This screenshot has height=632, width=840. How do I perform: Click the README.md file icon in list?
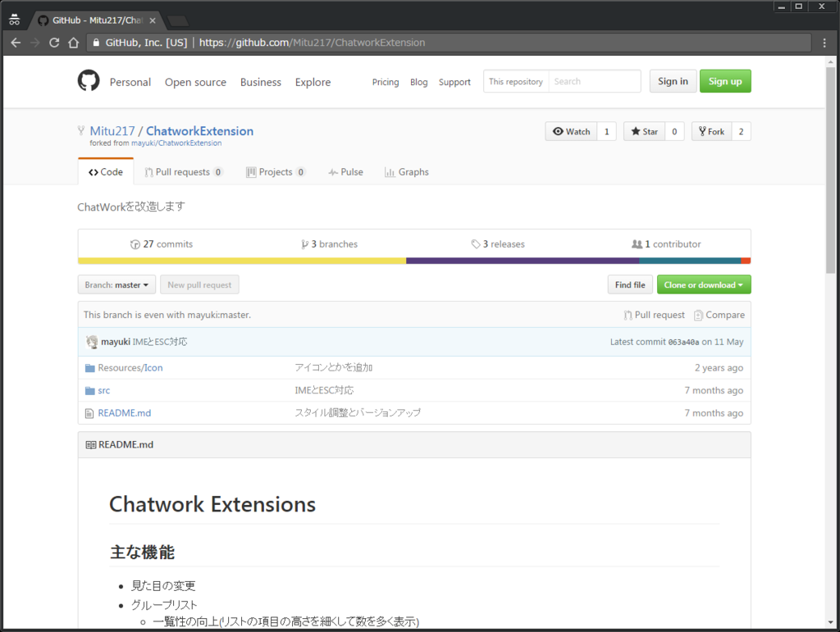[89, 413]
